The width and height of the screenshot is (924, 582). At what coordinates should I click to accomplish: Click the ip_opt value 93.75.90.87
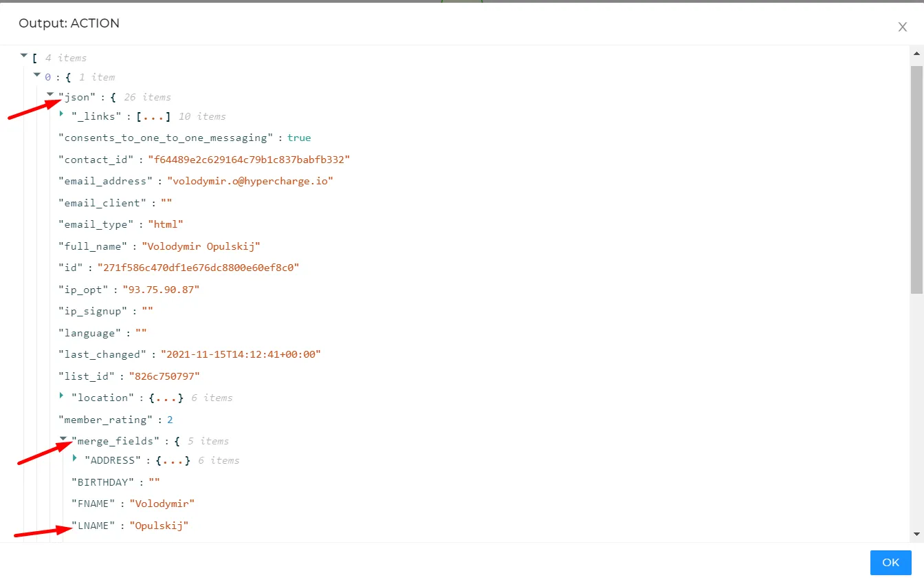(x=161, y=290)
